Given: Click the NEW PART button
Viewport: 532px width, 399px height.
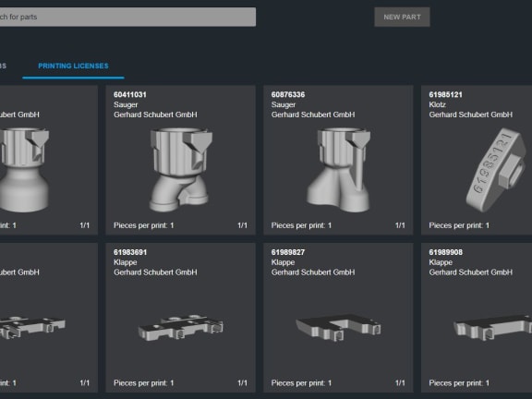Looking at the screenshot, I should click(402, 17).
